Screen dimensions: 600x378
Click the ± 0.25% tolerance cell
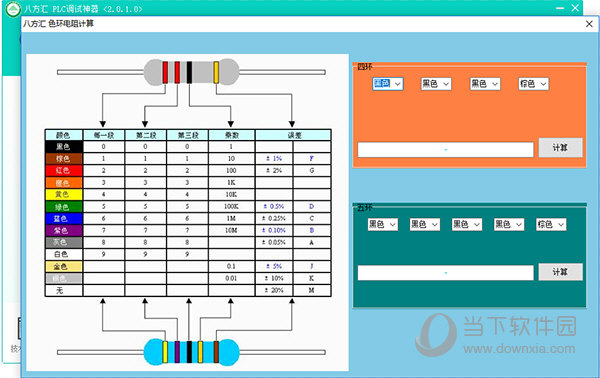274,218
